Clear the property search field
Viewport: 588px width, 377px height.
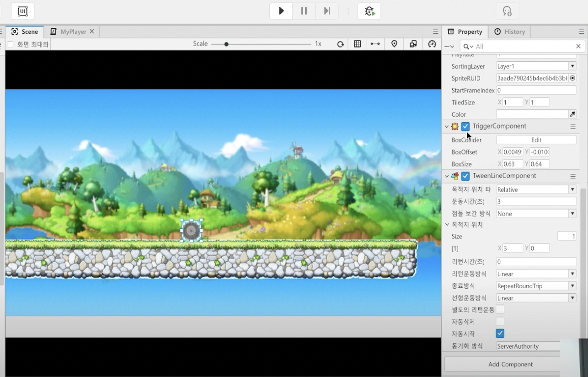tap(578, 46)
